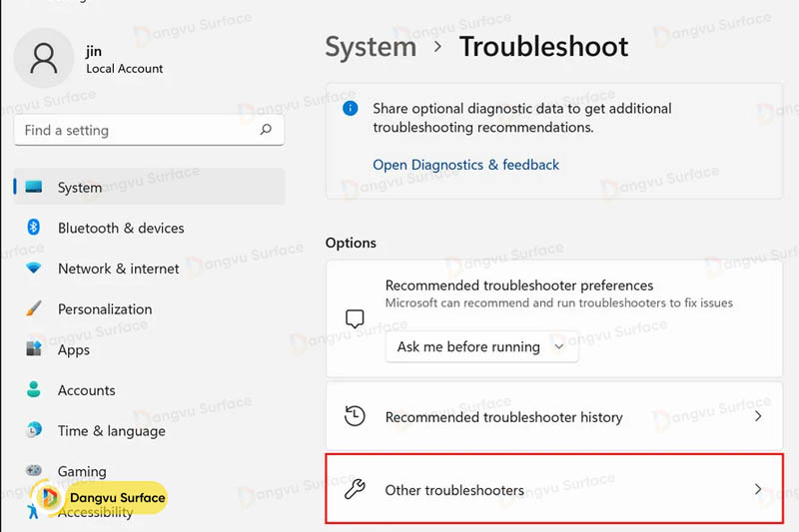Click the wrench icon for Other troubleshooters
This screenshot has width=799, height=532.
pyautogui.click(x=355, y=489)
